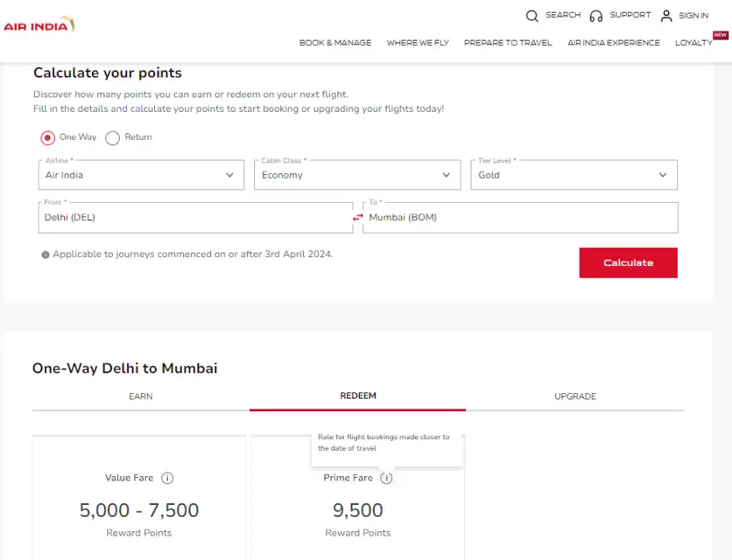Select the One Way radio button
The width and height of the screenshot is (732, 560).
tap(48, 137)
